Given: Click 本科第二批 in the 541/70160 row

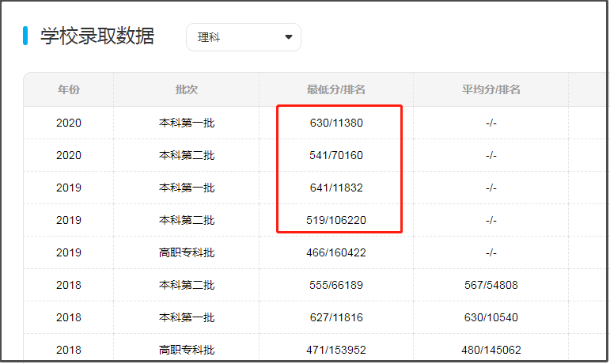Looking at the screenshot, I should 187,156.
